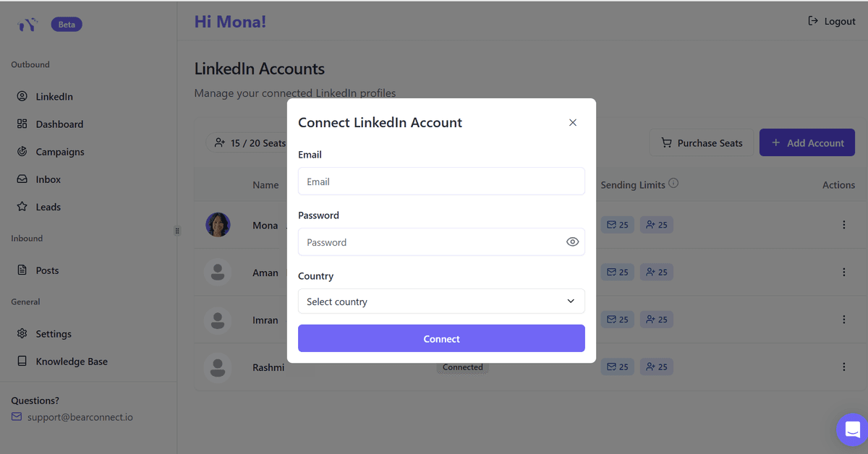Click the Add Account button

[x=807, y=142]
